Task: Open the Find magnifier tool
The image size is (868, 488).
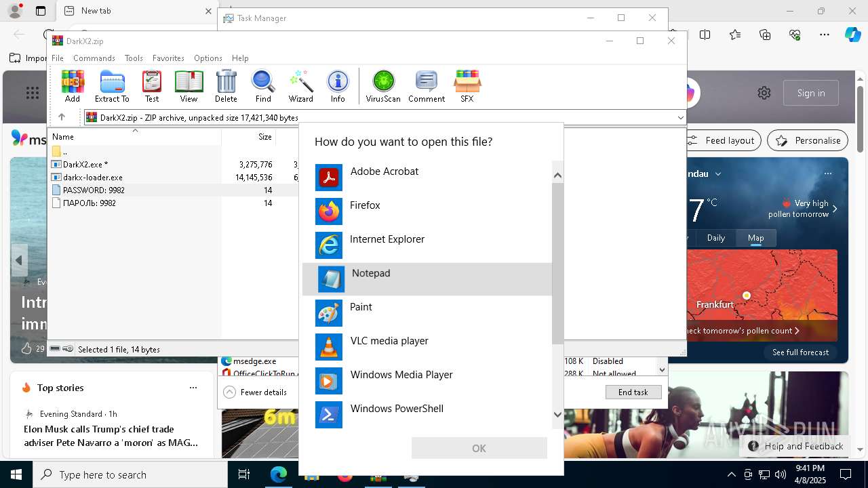Action: click(x=263, y=86)
